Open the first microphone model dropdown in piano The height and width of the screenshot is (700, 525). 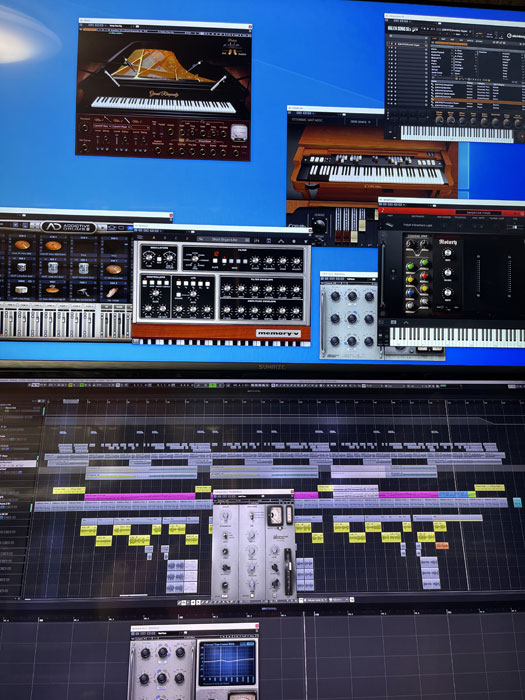100,126
